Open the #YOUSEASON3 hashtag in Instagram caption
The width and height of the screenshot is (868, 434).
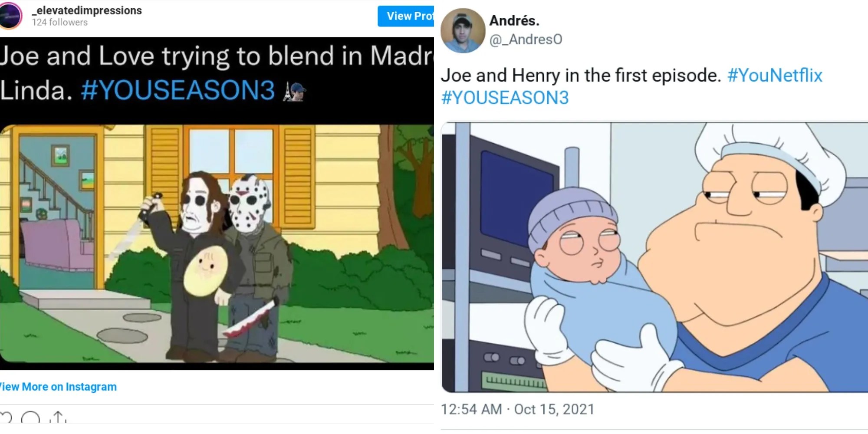pos(178,90)
